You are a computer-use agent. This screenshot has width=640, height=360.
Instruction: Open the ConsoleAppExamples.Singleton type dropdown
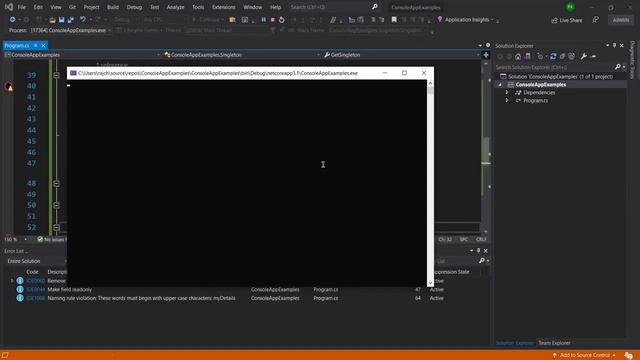242,55
